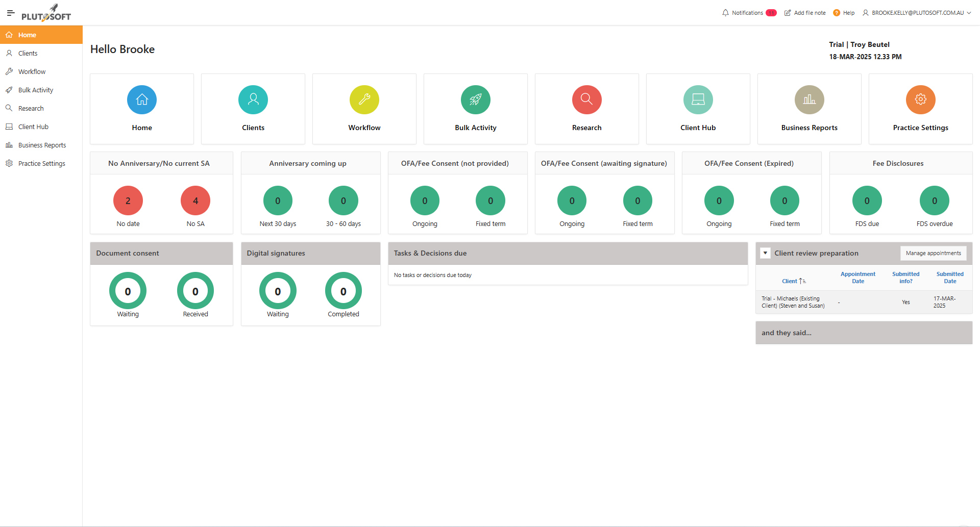Open Business Reports chart icon

809,99
